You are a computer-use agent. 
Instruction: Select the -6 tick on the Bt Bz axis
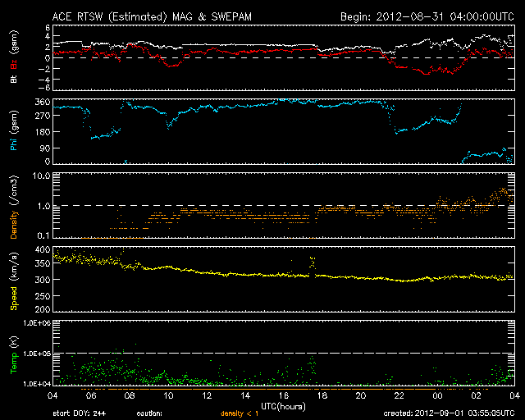click(x=44, y=88)
